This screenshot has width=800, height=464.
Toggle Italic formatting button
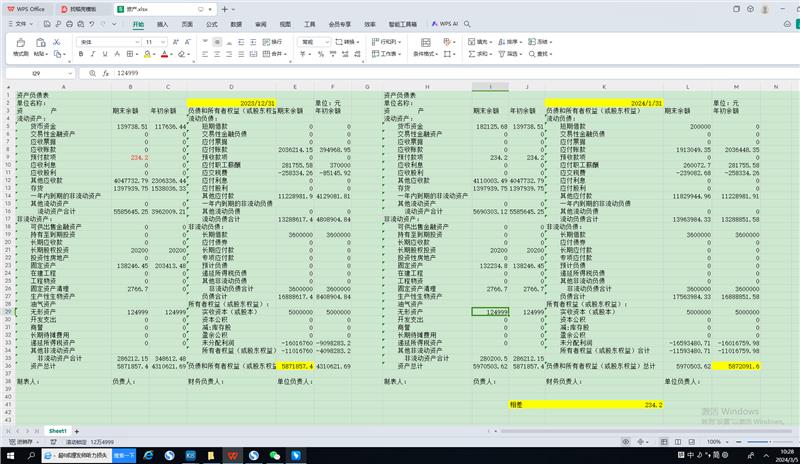tap(94, 55)
